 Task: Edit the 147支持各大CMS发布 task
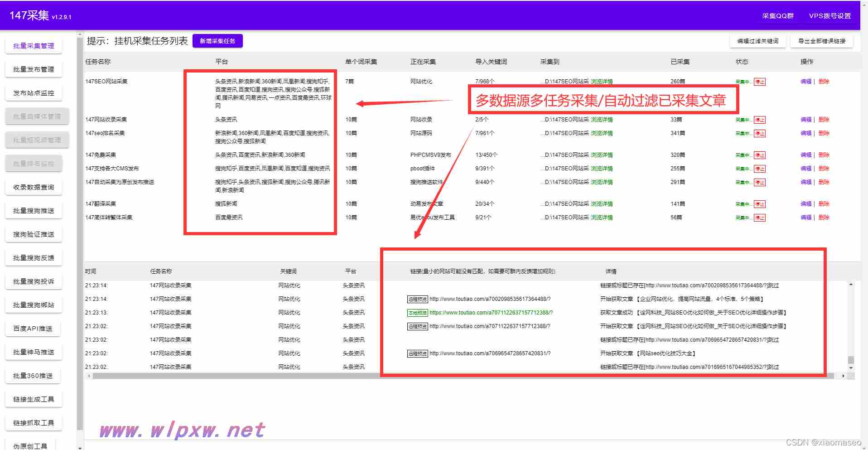tap(806, 169)
